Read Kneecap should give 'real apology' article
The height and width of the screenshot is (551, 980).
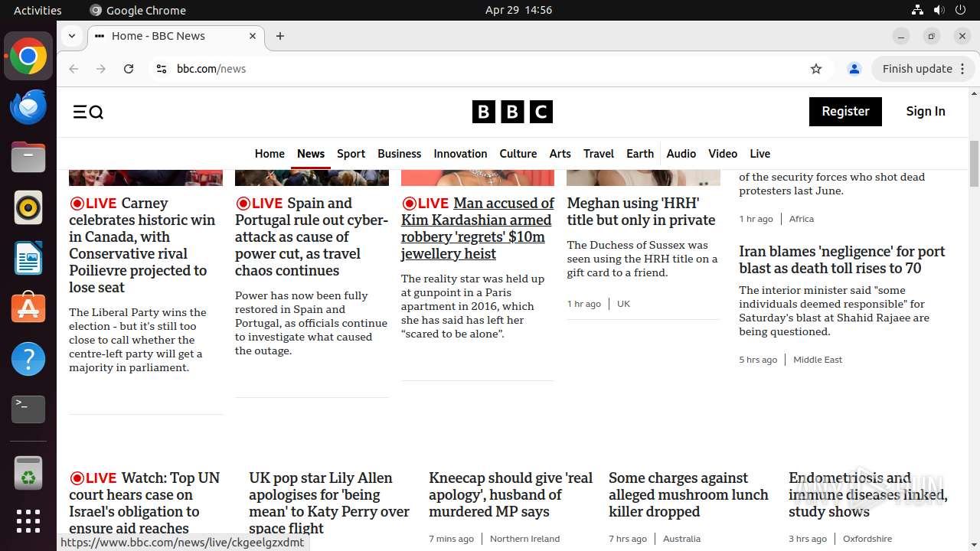[511, 494]
